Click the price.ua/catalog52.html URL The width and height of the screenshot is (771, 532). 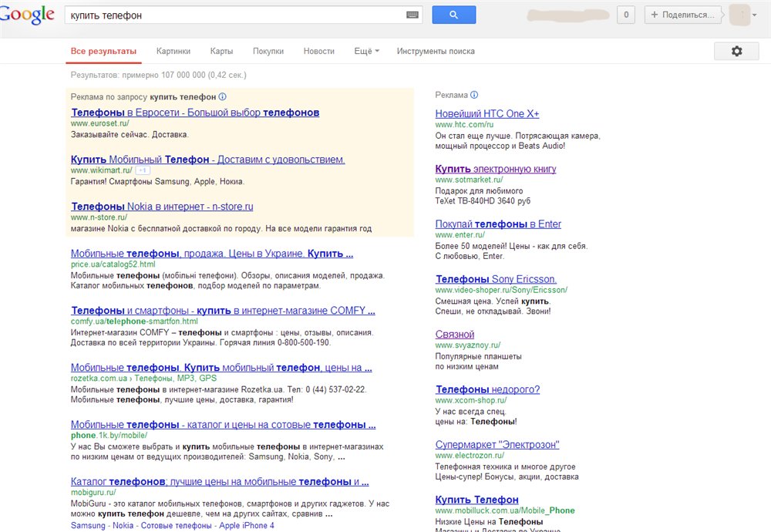click(x=113, y=264)
